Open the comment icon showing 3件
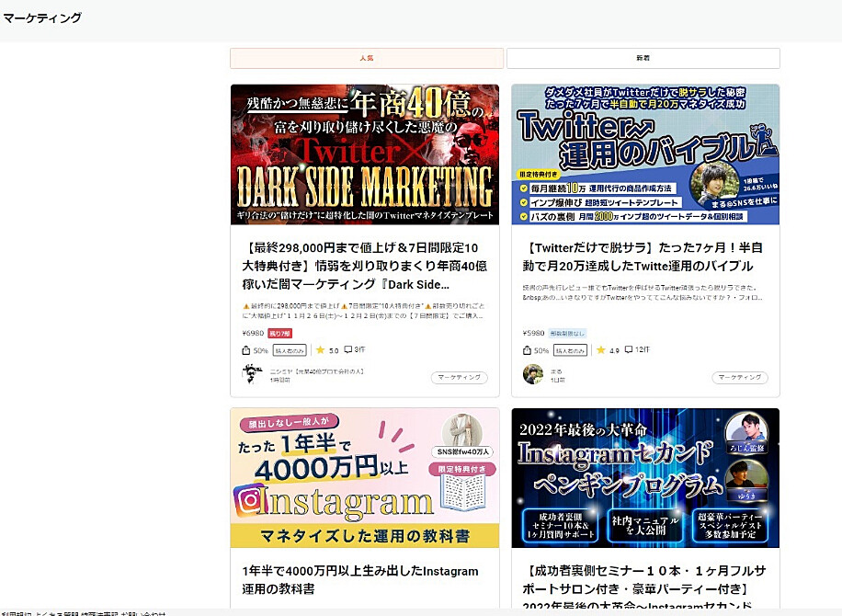Viewport: 842px width, 616px height. point(348,349)
